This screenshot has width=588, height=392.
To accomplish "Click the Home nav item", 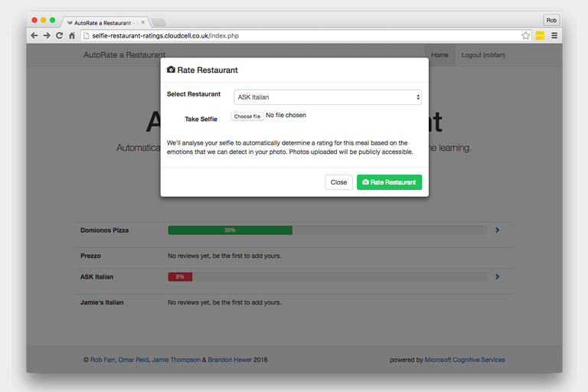I will tap(439, 55).
